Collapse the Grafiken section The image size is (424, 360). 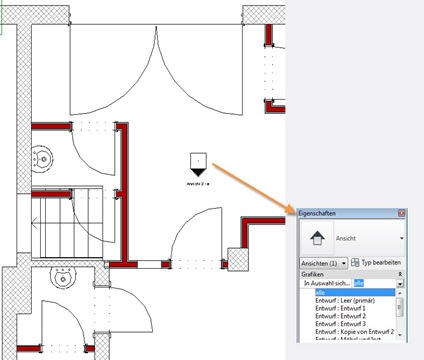coord(400,274)
